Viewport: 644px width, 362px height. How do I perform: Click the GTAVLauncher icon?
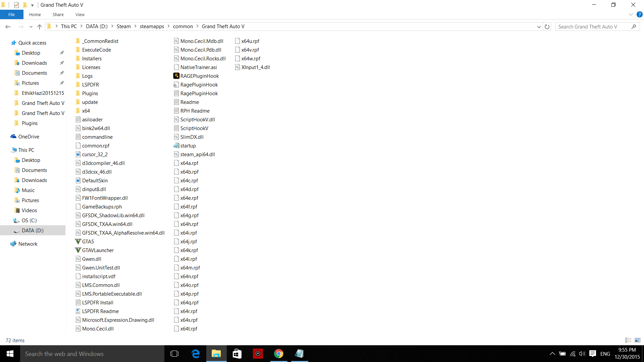coord(78,250)
